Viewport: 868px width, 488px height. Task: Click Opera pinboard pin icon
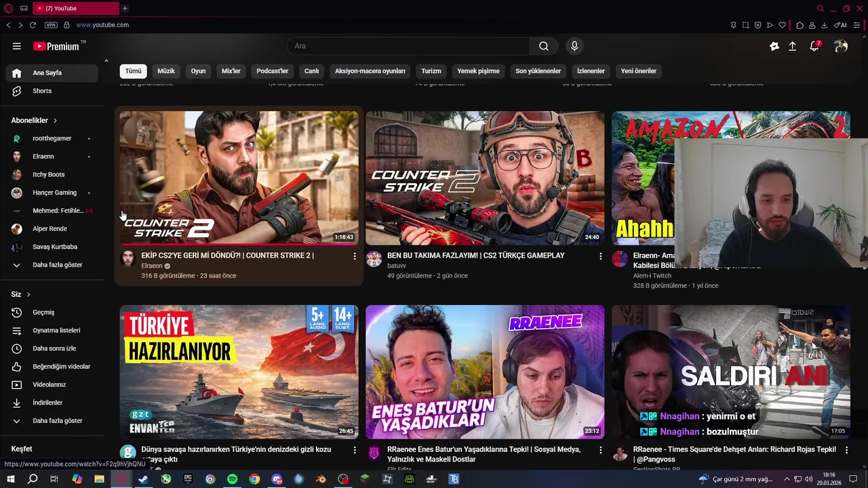[733, 25]
